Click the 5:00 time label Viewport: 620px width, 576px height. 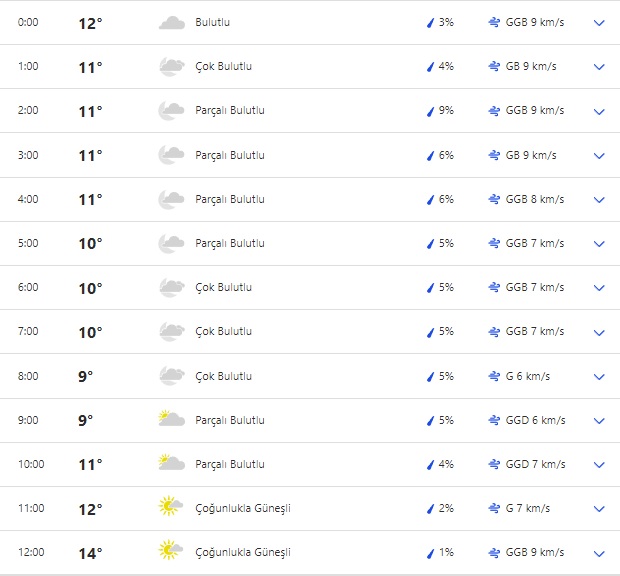28,243
